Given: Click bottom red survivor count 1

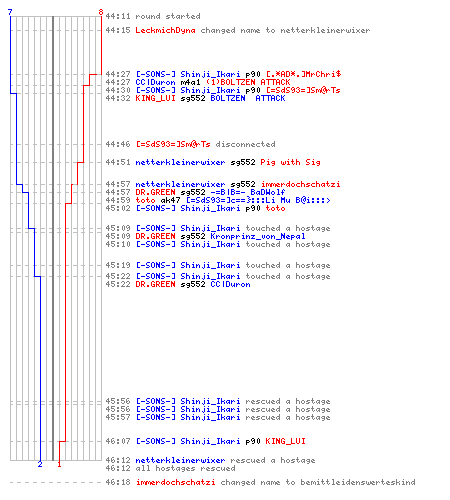Looking at the screenshot, I should (59, 464).
